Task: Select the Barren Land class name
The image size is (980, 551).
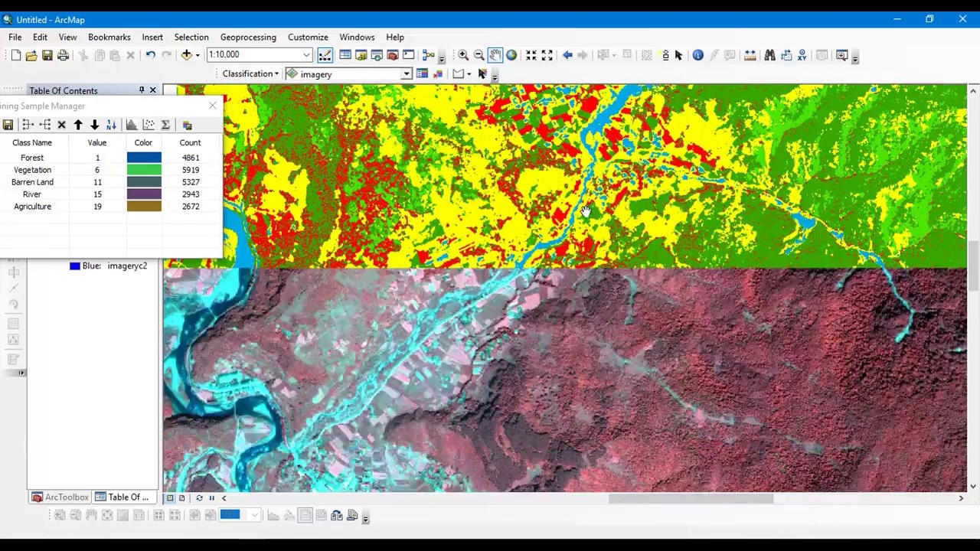Action: coord(32,182)
